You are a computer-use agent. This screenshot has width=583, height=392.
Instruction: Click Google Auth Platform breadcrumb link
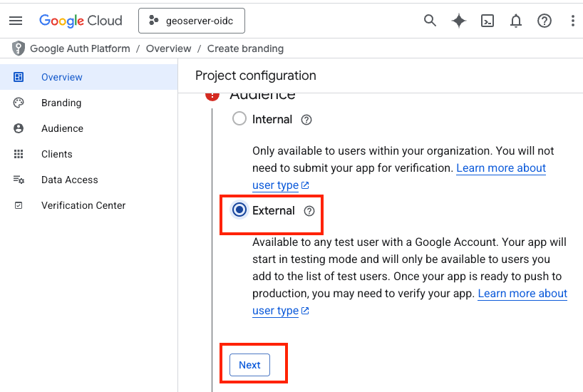click(x=80, y=48)
